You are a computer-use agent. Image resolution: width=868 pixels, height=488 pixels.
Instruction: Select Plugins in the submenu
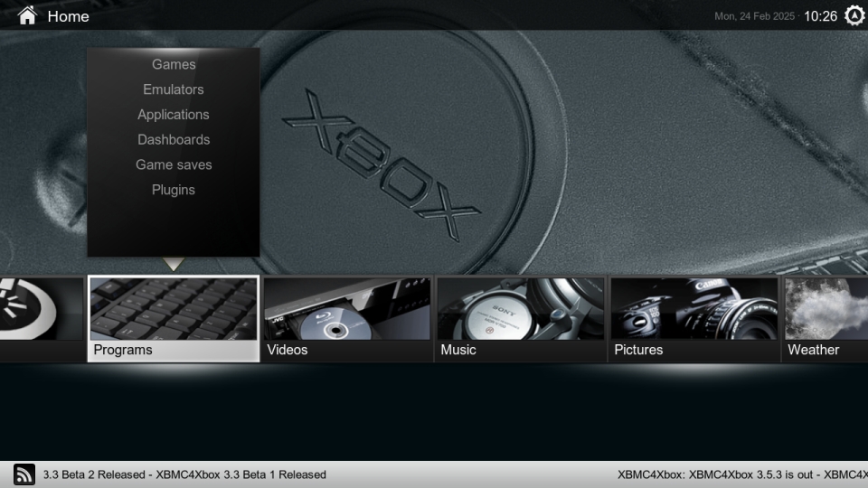point(174,190)
